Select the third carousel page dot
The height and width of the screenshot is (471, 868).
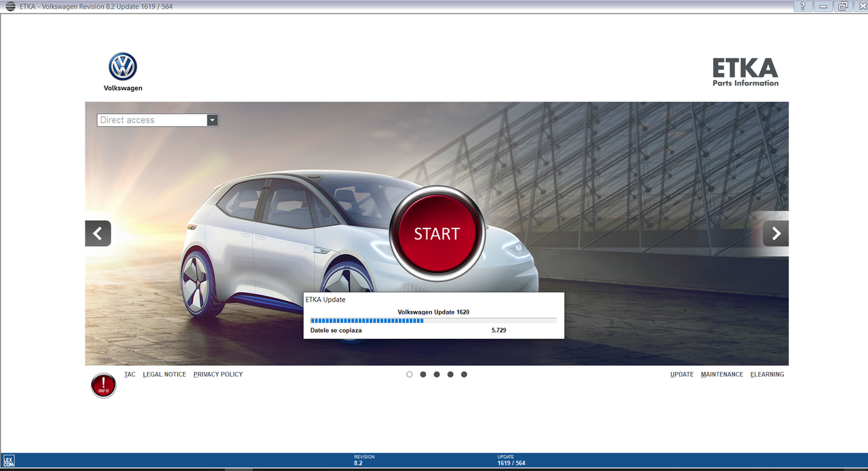point(437,374)
